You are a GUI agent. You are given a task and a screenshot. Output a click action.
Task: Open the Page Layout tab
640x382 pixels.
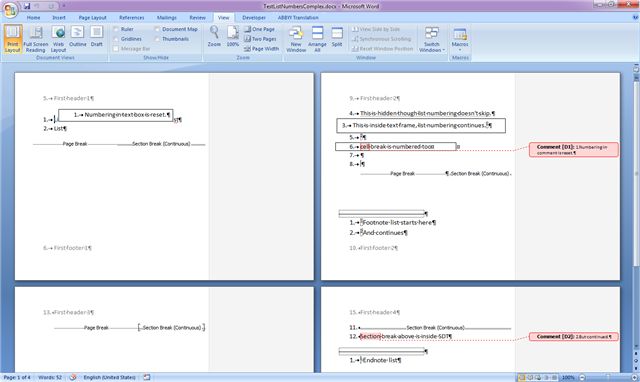coord(92,18)
